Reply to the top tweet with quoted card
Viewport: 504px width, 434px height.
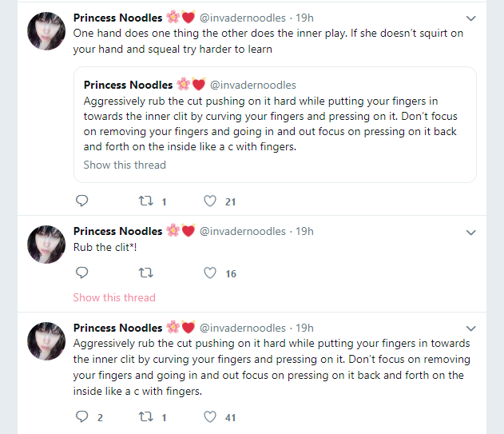[81, 201]
